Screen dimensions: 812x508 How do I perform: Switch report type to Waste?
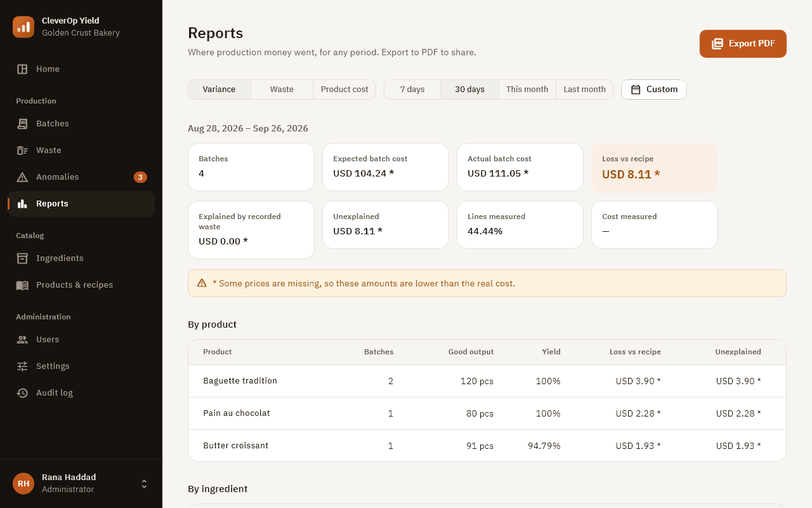click(x=282, y=90)
